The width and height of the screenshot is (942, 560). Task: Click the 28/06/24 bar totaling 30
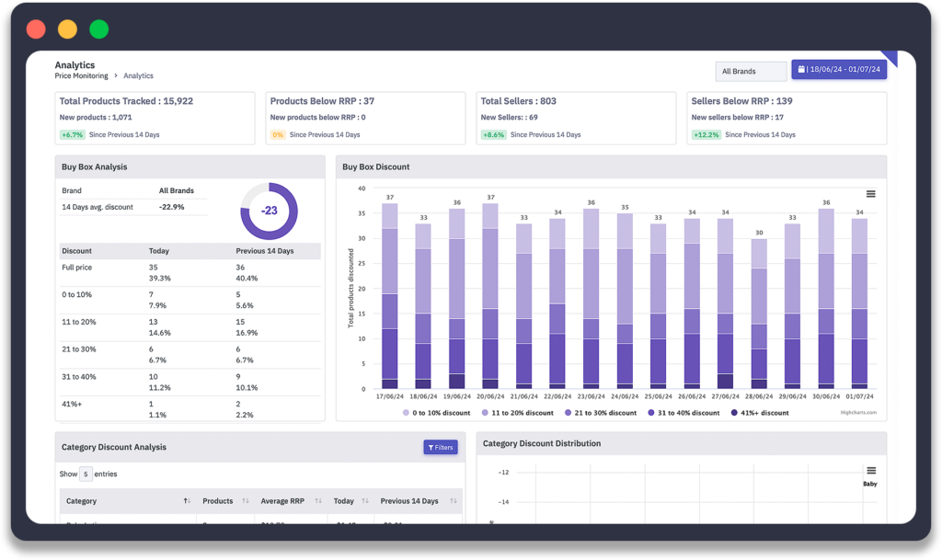759,314
